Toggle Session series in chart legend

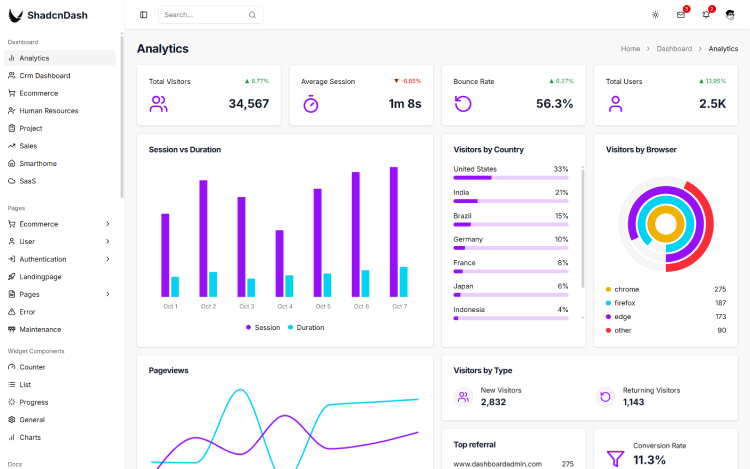(x=263, y=327)
